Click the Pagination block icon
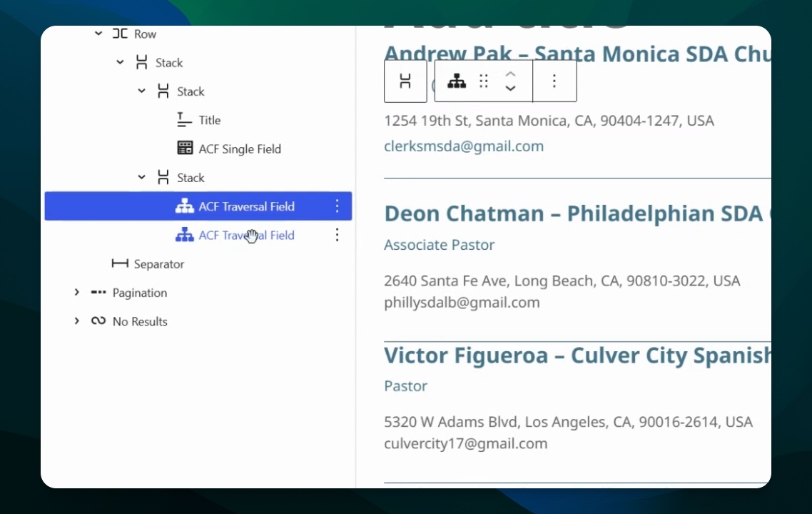The image size is (812, 514). (98, 292)
